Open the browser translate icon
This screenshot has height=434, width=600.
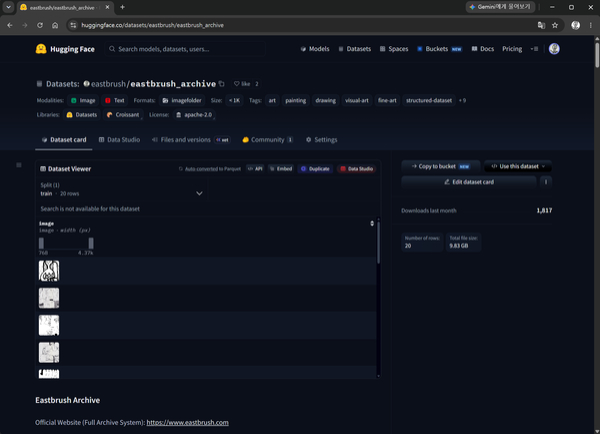click(541, 25)
